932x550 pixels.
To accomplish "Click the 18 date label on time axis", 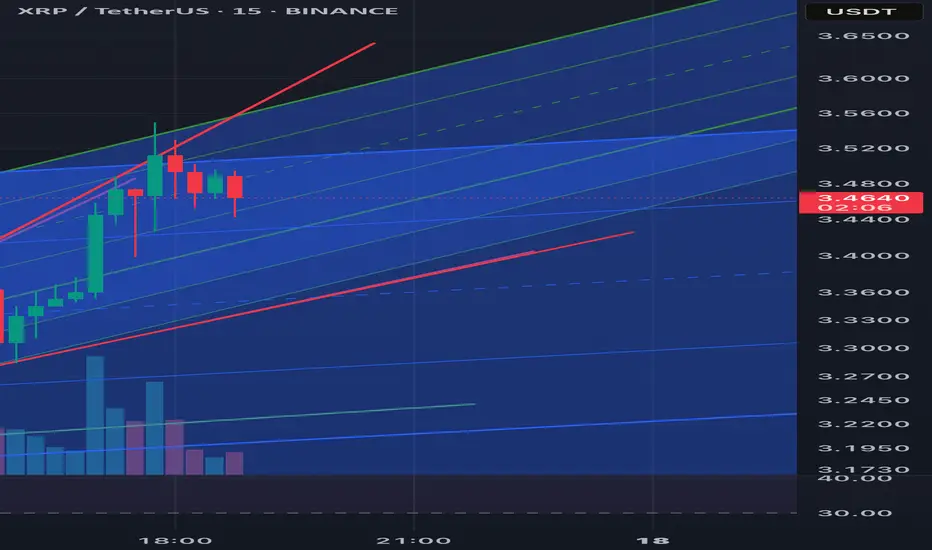I will pyautogui.click(x=653, y=540).
